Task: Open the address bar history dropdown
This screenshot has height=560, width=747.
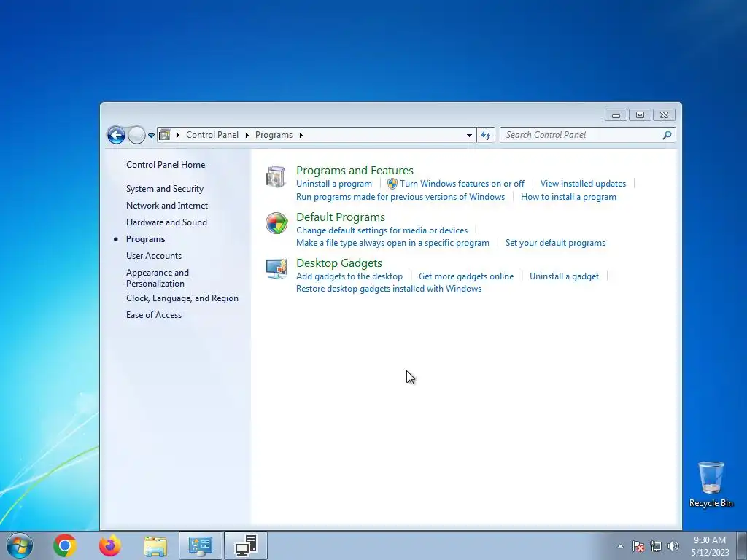Action: coord(469,135)
